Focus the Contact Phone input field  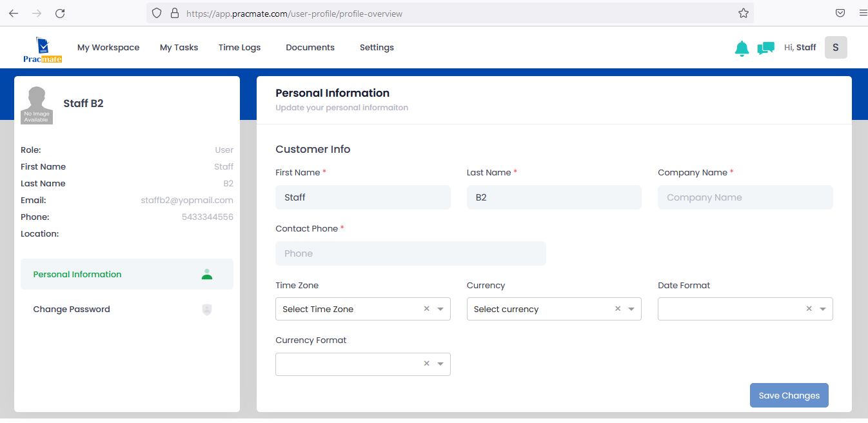tap(410, 253)
